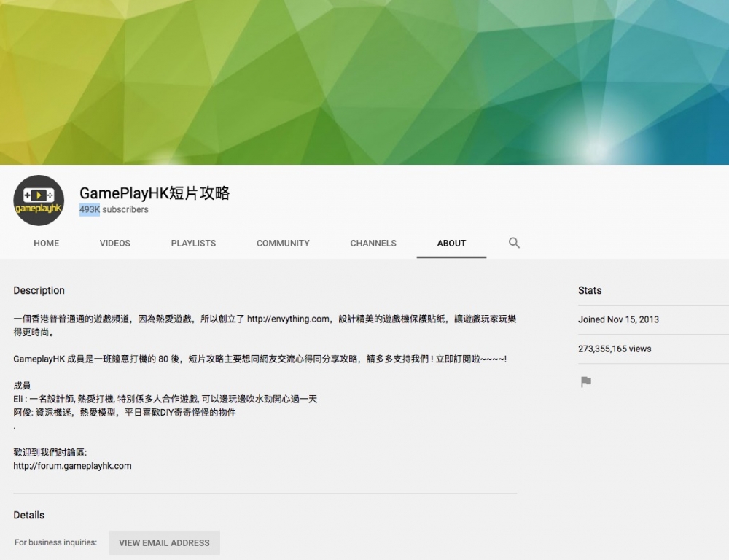729x560 pixels.
Task: Click the 273,355,165 views stat
Action: (615, 349)
